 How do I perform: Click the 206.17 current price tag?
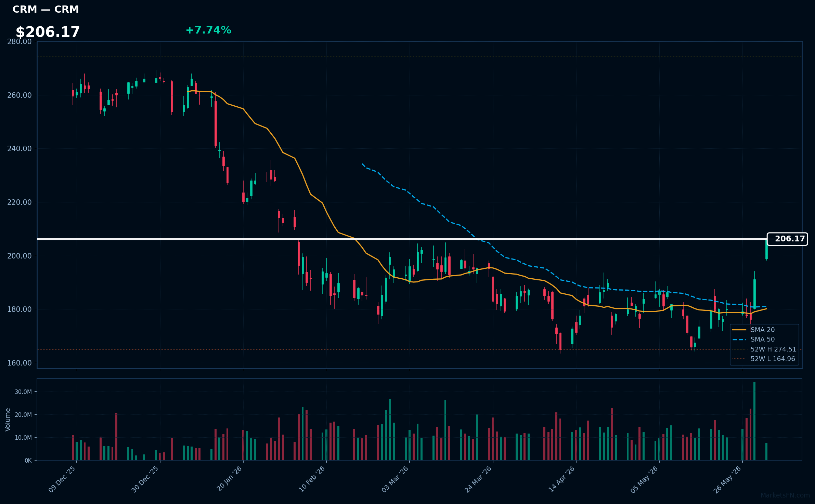[787, 239]
